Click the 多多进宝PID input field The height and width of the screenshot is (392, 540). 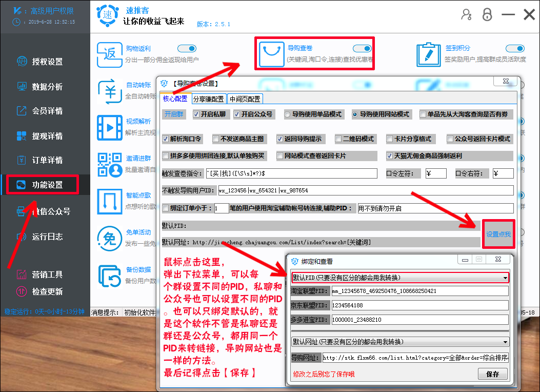pyautogui.click(x=420, y=320)
